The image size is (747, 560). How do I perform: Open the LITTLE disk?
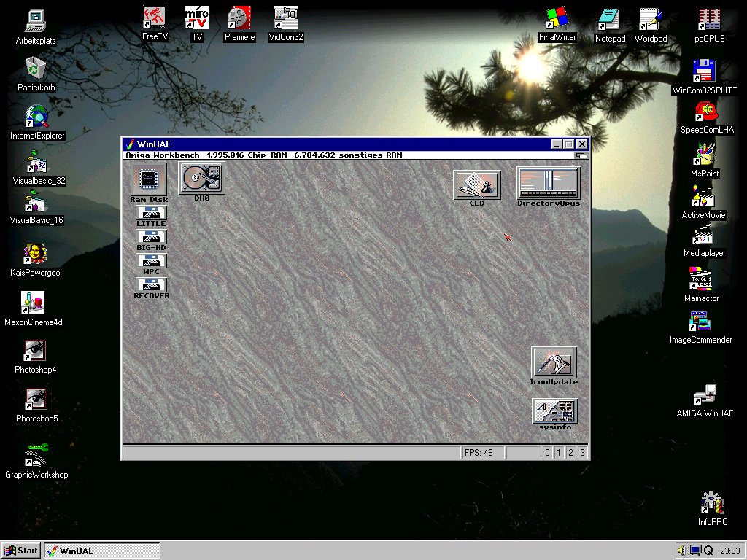[151, 213]
